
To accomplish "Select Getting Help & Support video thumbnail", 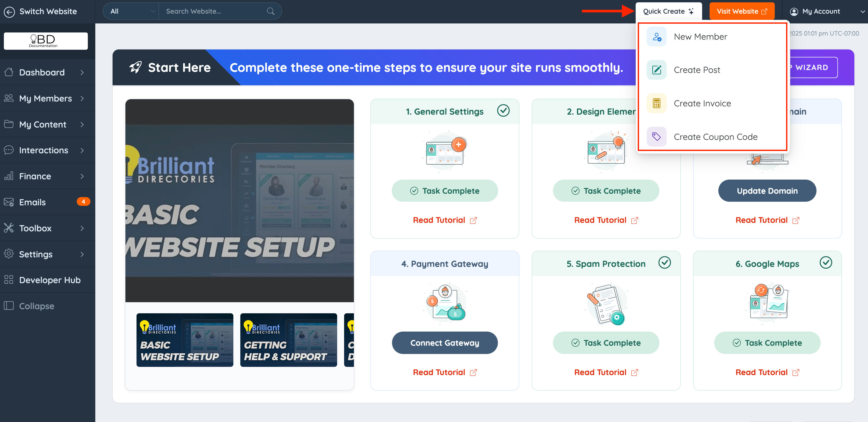I will click(288, 340).
